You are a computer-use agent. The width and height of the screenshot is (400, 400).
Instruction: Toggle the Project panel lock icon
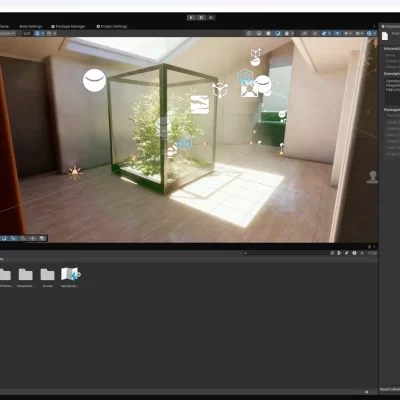coord(369,247)
